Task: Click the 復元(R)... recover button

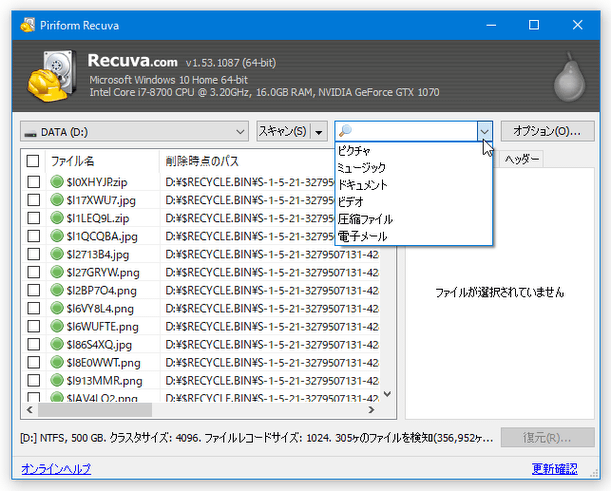Action: (x=547, y=438)
